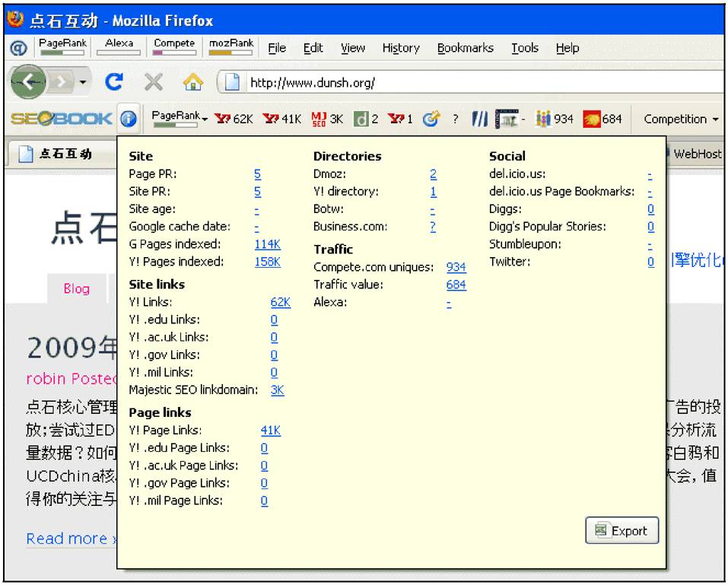Click the Y! Pages indexed 158K link
The width and height of the screenshot is (728, 585).
pos(268,262)
